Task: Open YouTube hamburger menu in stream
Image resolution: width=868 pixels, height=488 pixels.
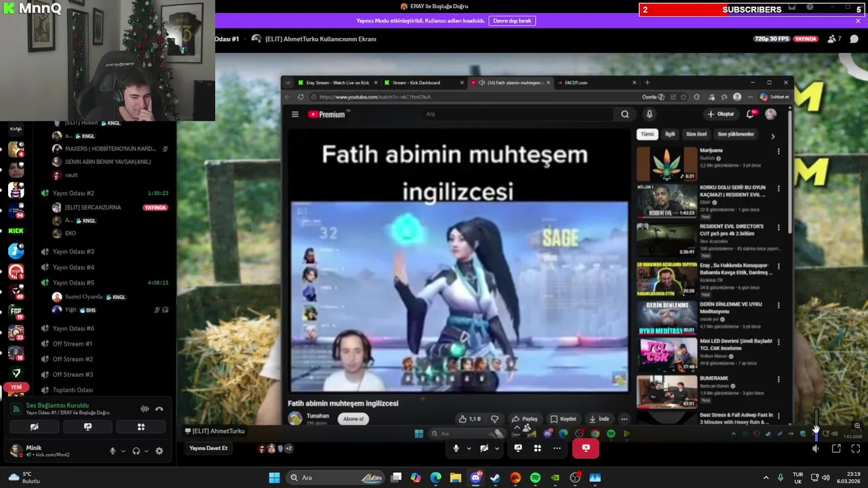Action: tap(295, 115)
